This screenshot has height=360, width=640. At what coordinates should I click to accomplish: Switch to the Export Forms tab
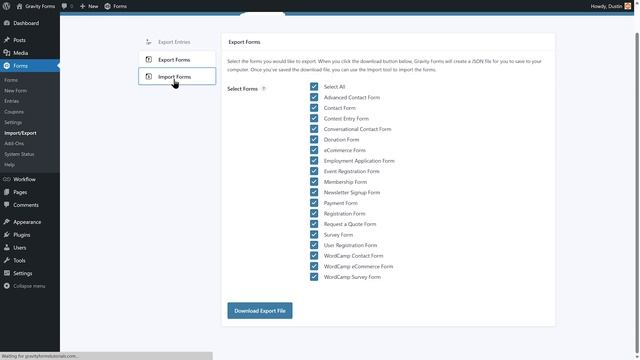tap(177, 60)
